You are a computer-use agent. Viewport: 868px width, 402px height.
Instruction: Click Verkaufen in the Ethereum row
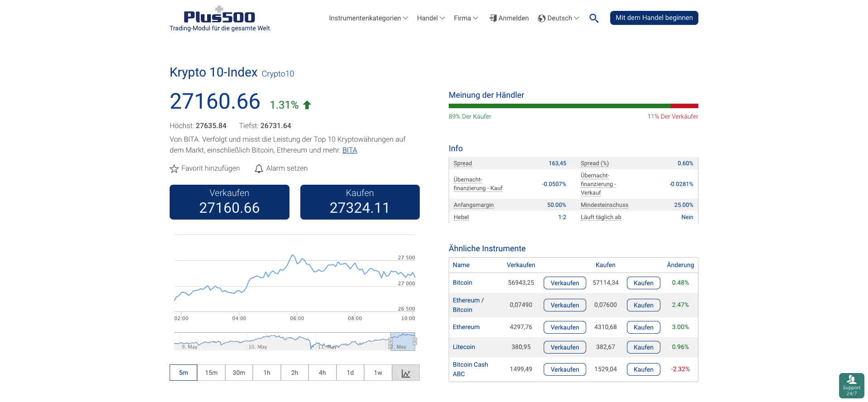click(x=565, y=327)
